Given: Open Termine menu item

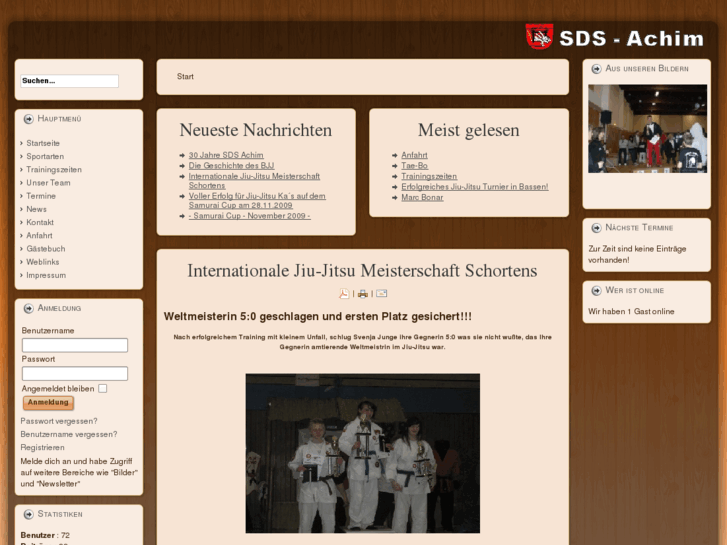Looking at the screenshot, I should [41, 196].
